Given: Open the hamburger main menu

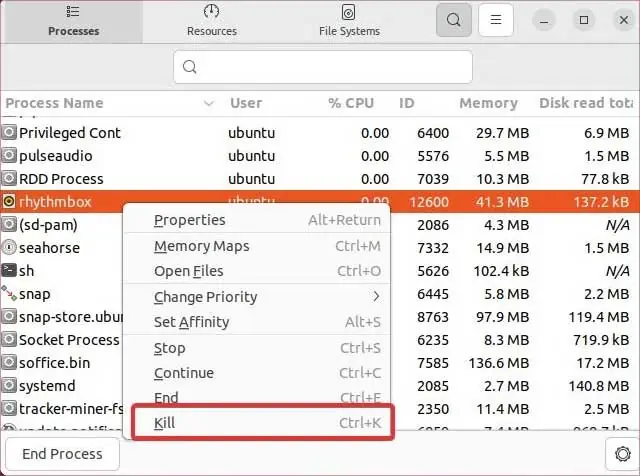Looking at the screenshot, I should click(x=496, y=20).
